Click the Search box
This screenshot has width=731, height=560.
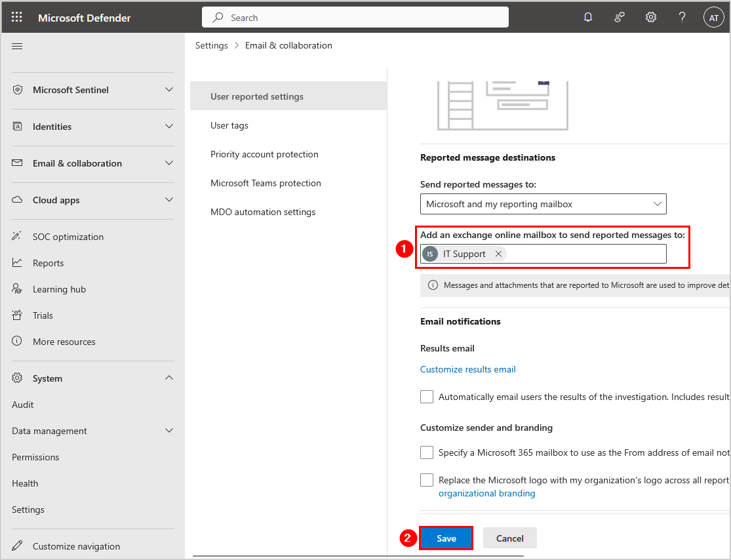[355, 18]
